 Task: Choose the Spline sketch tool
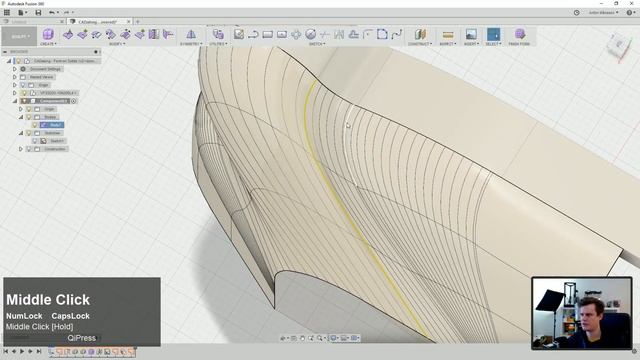tap(396, 34)
